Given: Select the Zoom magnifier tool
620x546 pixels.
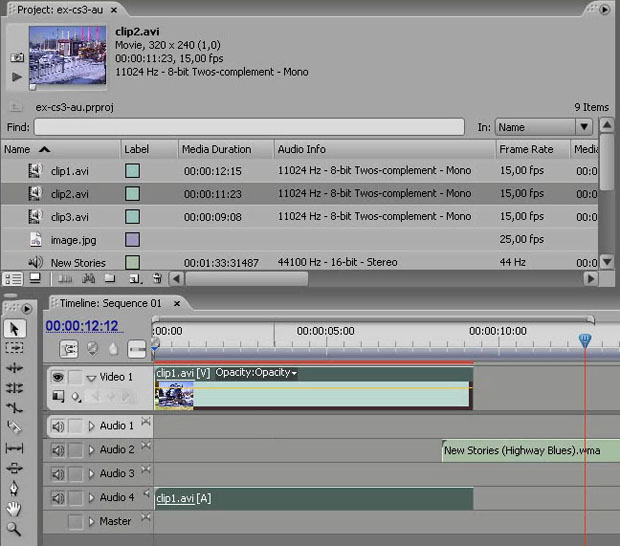Looking at the screenshot, I should [x=14, y=529].
